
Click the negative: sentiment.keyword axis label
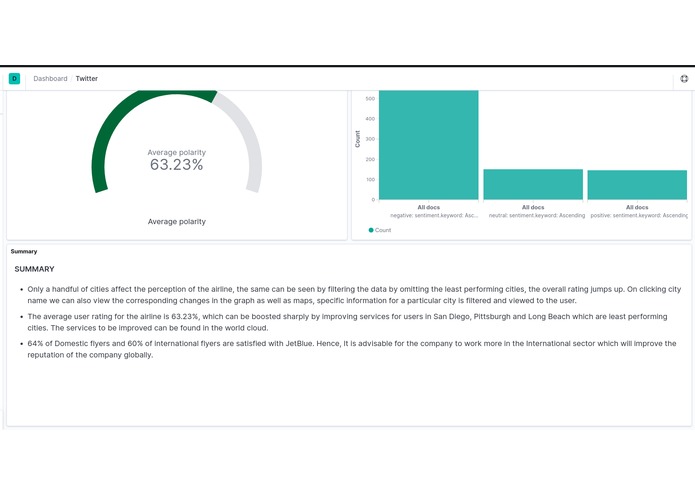point(434,215)
